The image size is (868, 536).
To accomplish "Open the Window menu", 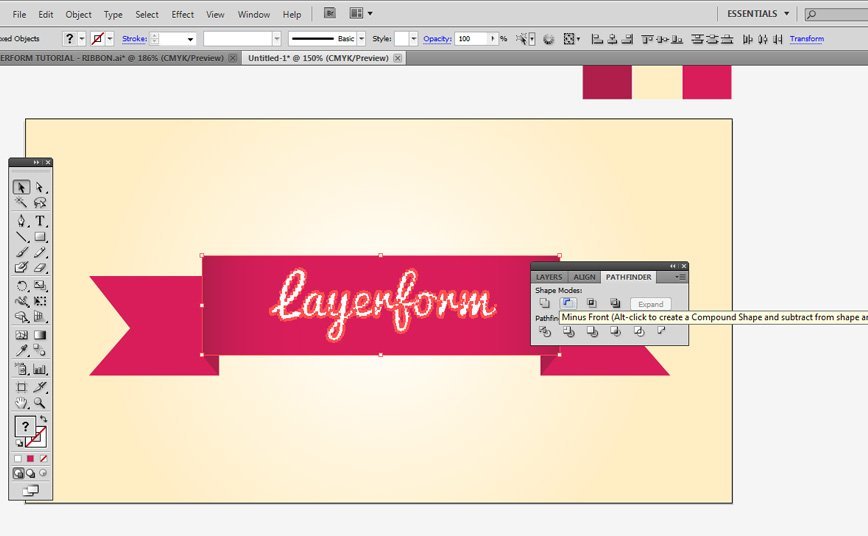I will click(x=254, y=14).
